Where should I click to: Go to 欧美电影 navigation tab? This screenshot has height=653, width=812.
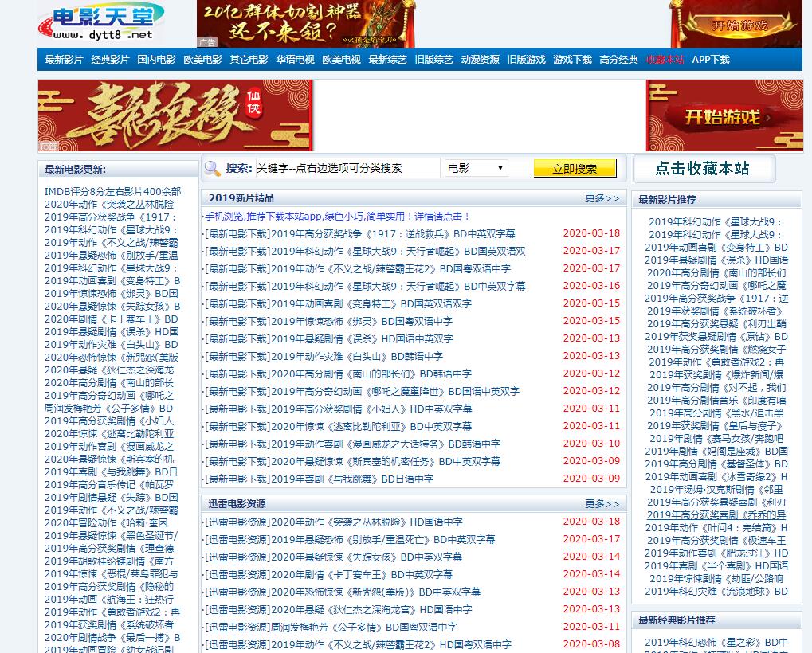202,60
